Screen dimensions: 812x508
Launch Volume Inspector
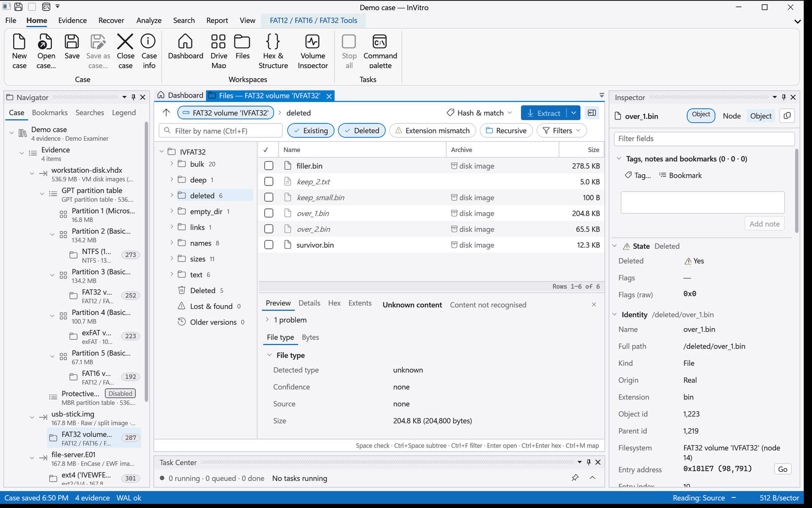(x=313, y=51)
